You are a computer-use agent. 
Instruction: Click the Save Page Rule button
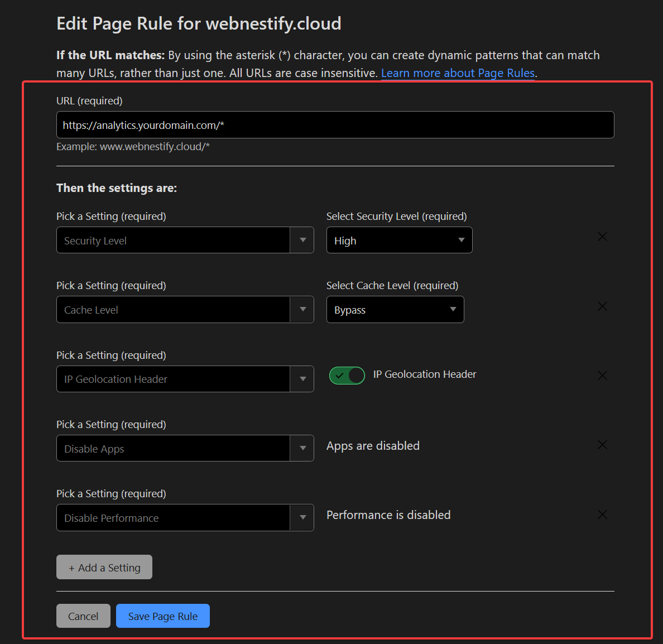(x=162, y=616)
